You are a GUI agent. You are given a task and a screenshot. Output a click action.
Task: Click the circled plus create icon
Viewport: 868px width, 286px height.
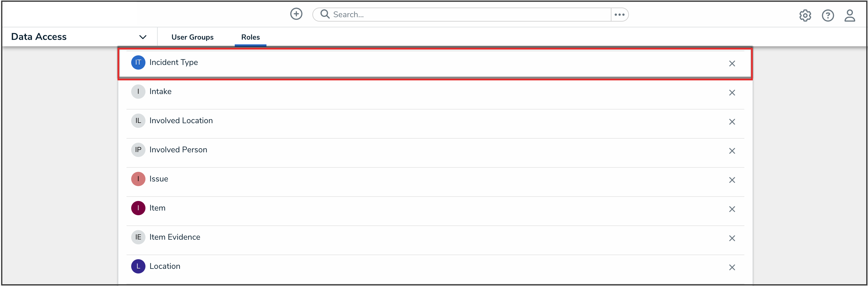click(x=296, y=14)
